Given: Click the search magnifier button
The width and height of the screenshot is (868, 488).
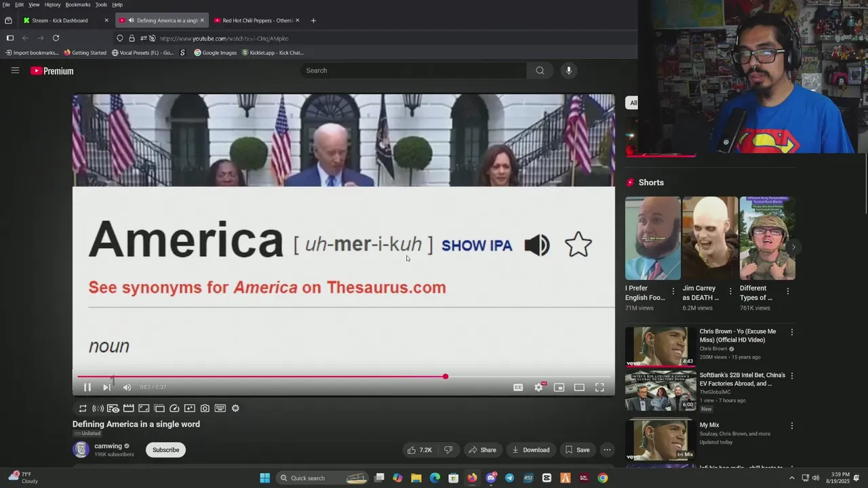Looking at the screenshot, I should point(540,70).
